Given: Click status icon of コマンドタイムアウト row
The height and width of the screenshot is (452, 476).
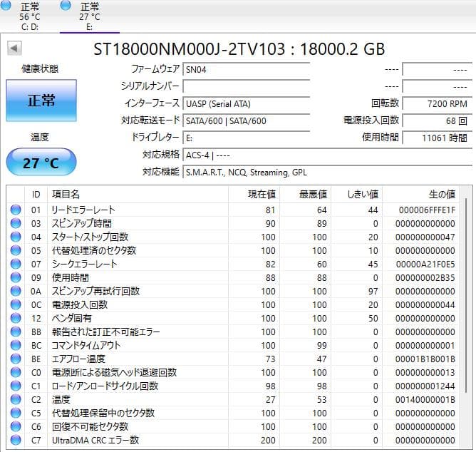Looking at the screenshot, I should tap(16, 345).
